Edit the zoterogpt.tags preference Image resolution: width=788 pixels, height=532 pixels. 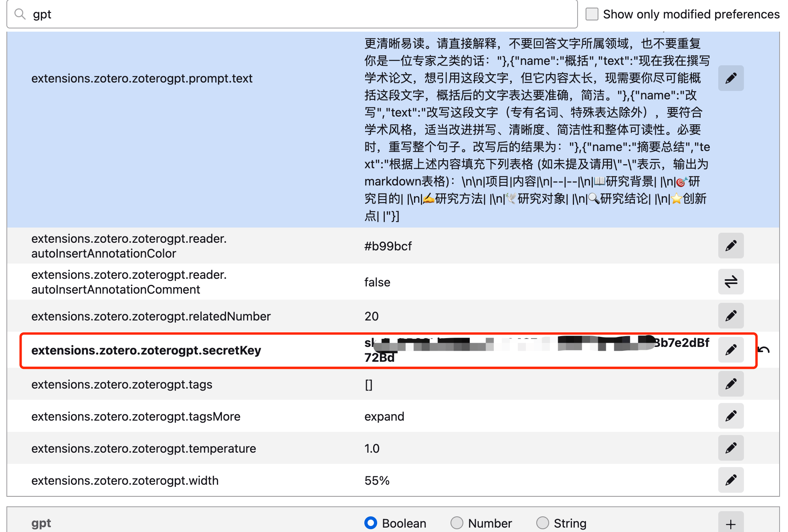(731, 384)
